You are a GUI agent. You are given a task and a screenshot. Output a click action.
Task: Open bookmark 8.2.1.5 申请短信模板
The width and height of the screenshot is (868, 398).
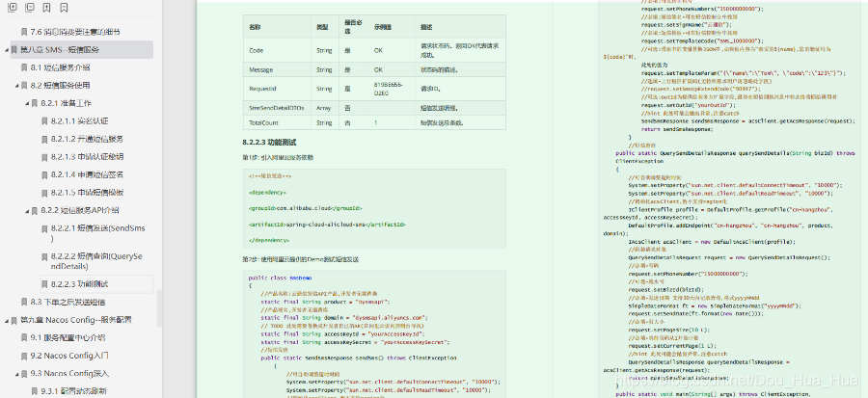pos(87,193)
